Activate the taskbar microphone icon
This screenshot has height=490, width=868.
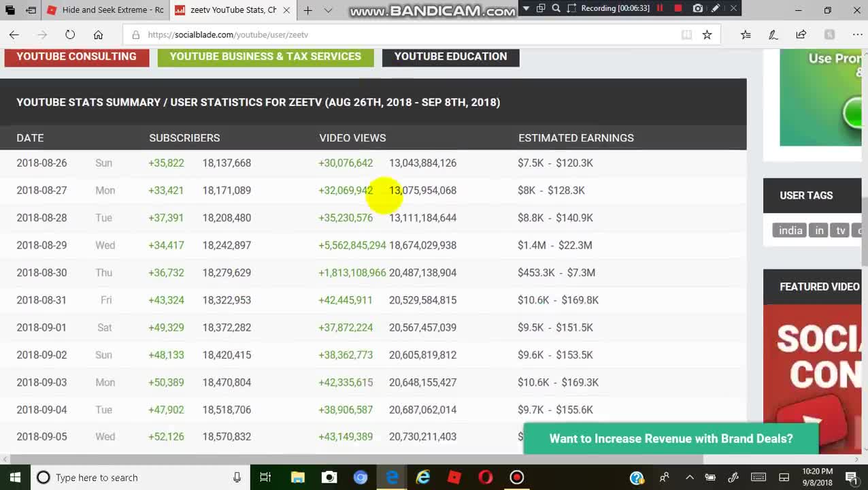click(237, 477)
